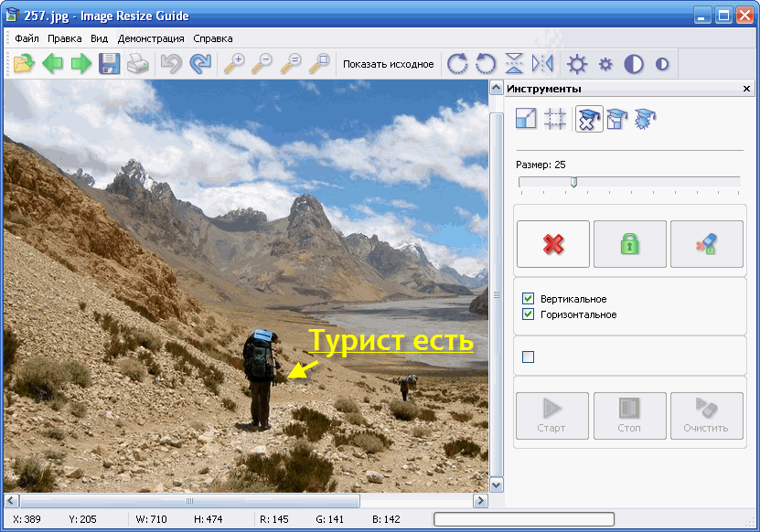Increase brightness with large sun icon

click(x=577, y=64)
